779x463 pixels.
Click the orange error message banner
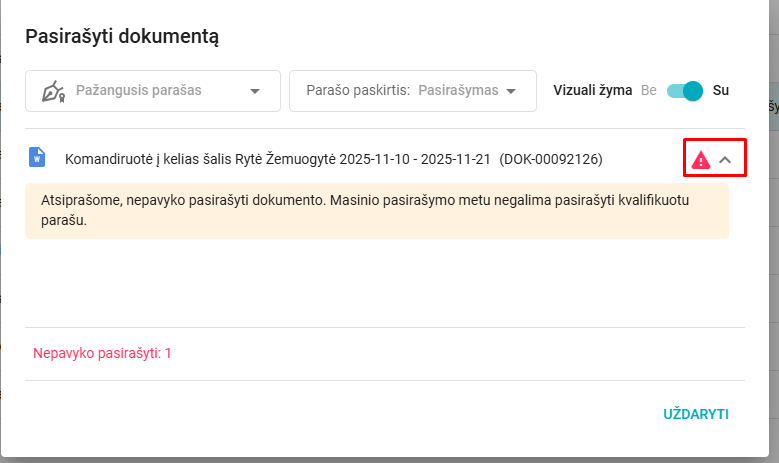click(376, 210)
